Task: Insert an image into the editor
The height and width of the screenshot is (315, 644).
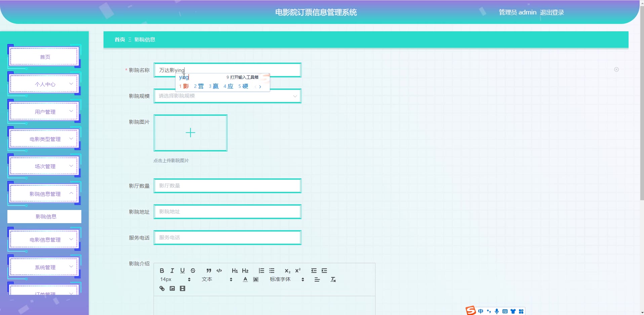Action: (172, 288)
